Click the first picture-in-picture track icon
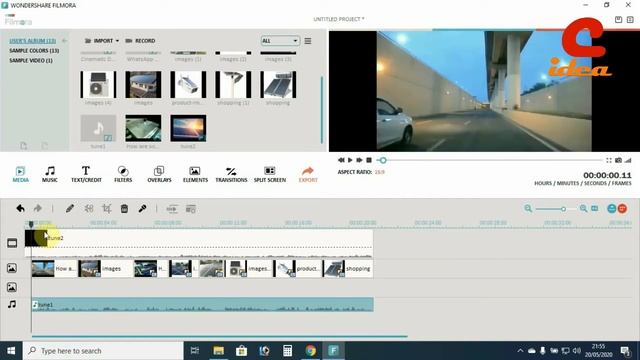The width and height of the screenshot is (640, 360). click(x=12, y=268)
